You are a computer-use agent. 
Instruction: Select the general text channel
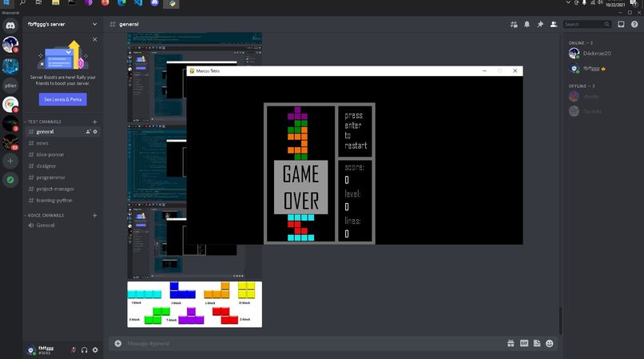pyautogui.click(x=62, y=132)
